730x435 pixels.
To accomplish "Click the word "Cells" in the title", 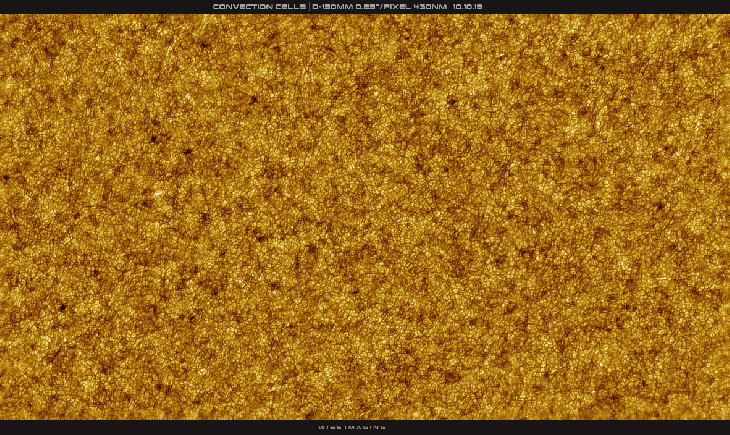I will (291, 7).
